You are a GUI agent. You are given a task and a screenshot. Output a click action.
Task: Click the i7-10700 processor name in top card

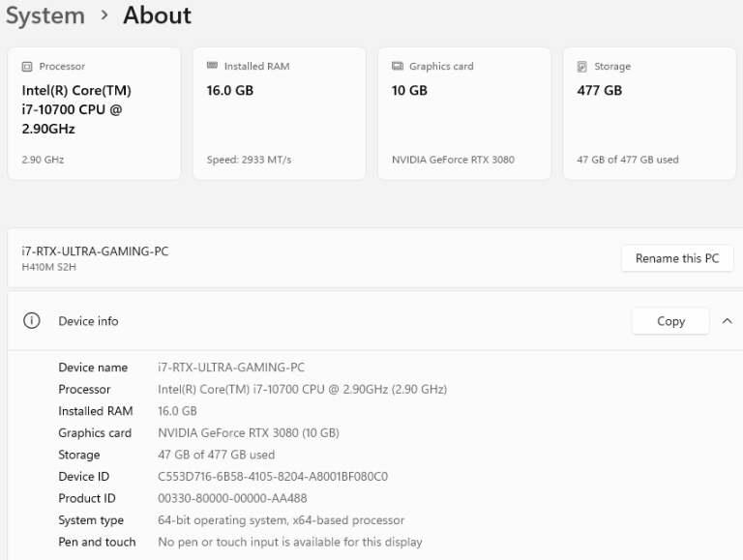[76, 109]
